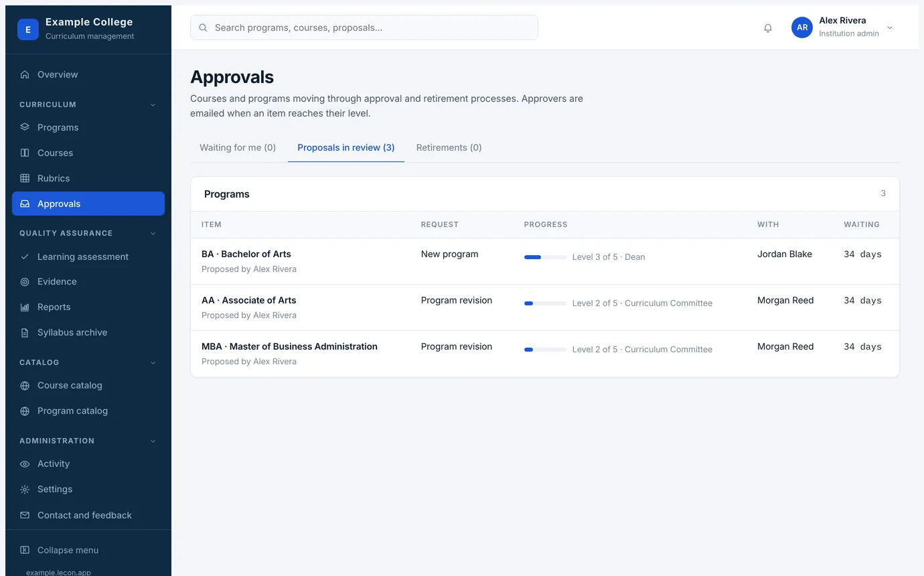Viewport: 924px width, 576px height.
Task: Click the Settings gear icon
Action: pos(25,490)
